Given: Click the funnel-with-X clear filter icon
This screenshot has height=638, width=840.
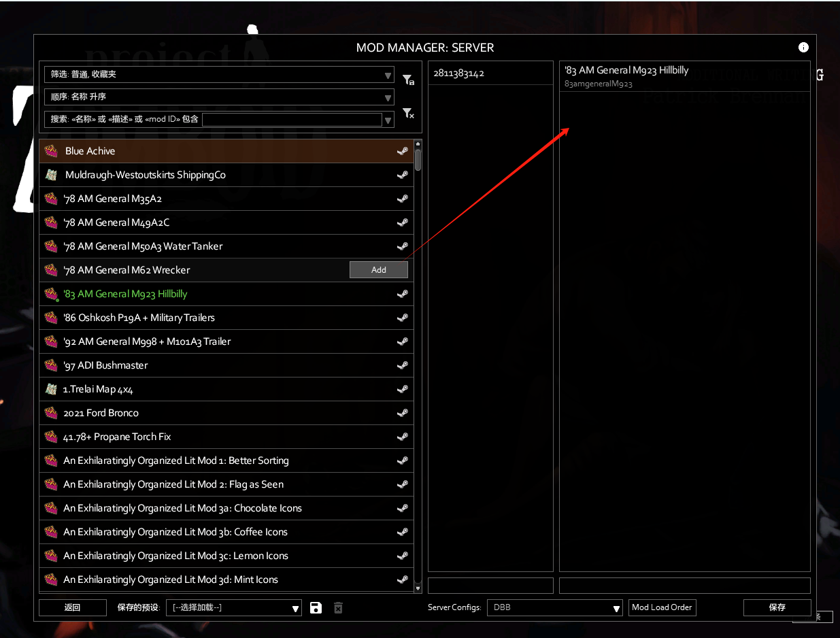Looking at the screenshot, I should [x=408, y=113].
